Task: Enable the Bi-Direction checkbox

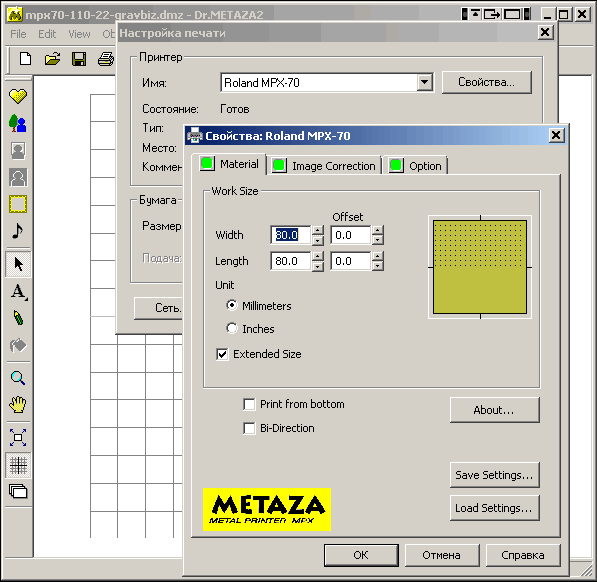Action: 249,428
